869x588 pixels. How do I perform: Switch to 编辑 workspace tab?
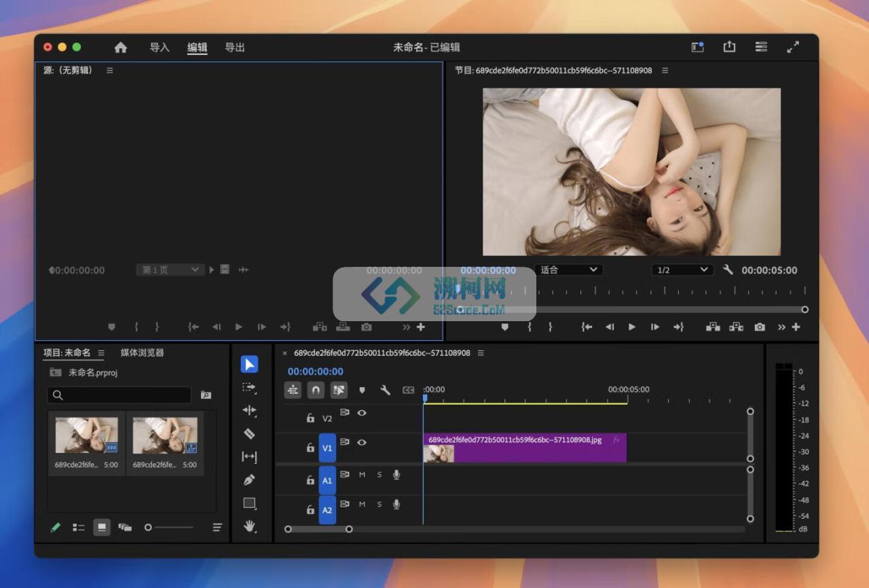198,48
